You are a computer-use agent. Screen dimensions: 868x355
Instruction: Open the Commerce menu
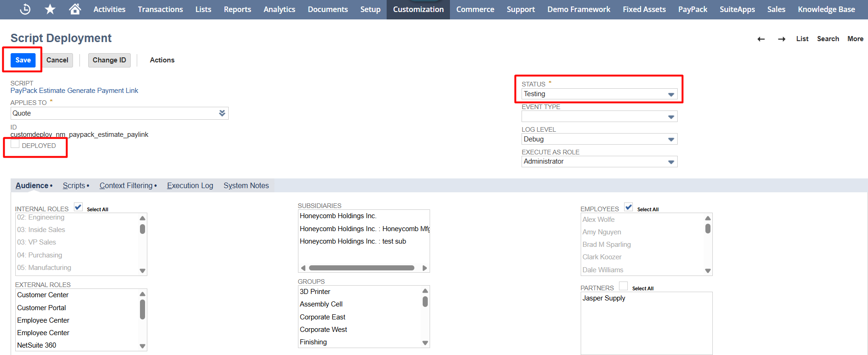point(475,9)
